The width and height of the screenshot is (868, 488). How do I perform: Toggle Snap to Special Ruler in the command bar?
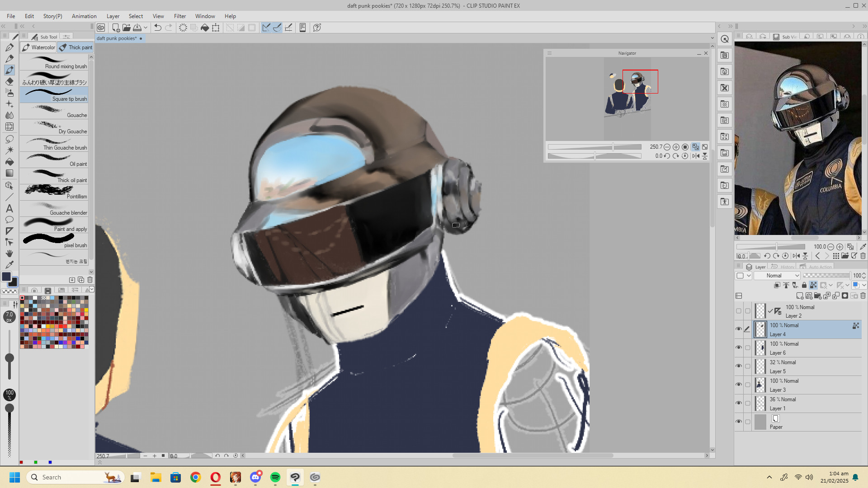click(277, 28)
